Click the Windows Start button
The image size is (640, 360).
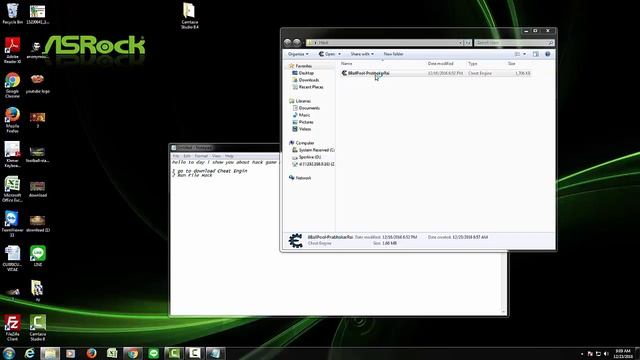pyautogui.click(x=9, y=353)
